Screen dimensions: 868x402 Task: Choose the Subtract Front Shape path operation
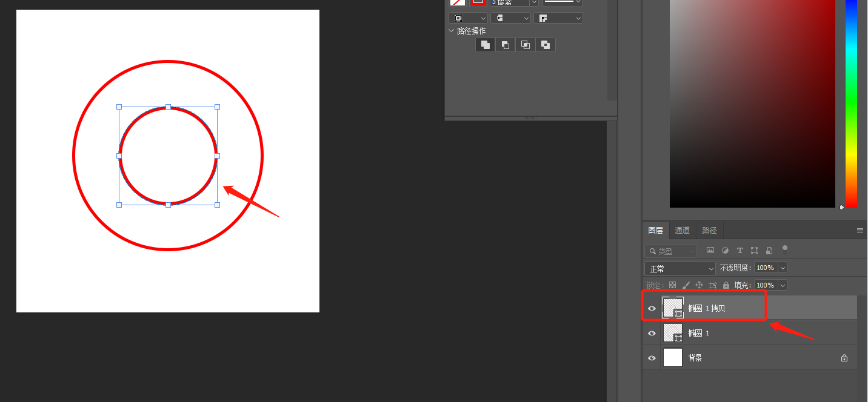click(505, 45)
